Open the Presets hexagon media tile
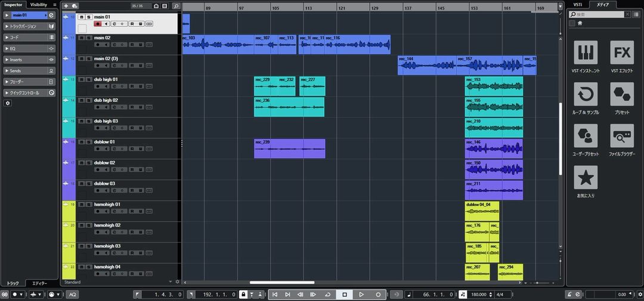Viewport: 644px width, 301px height. (622, 94)
